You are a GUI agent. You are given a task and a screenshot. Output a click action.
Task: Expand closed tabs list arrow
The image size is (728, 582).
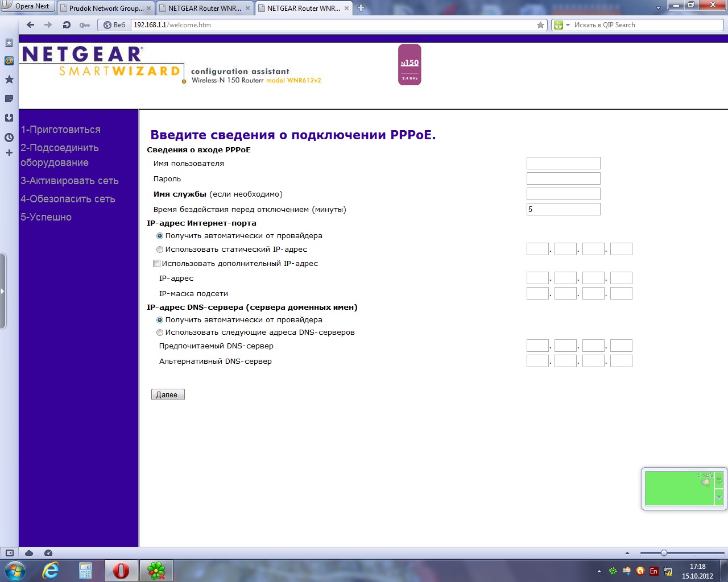pos(658,8)
